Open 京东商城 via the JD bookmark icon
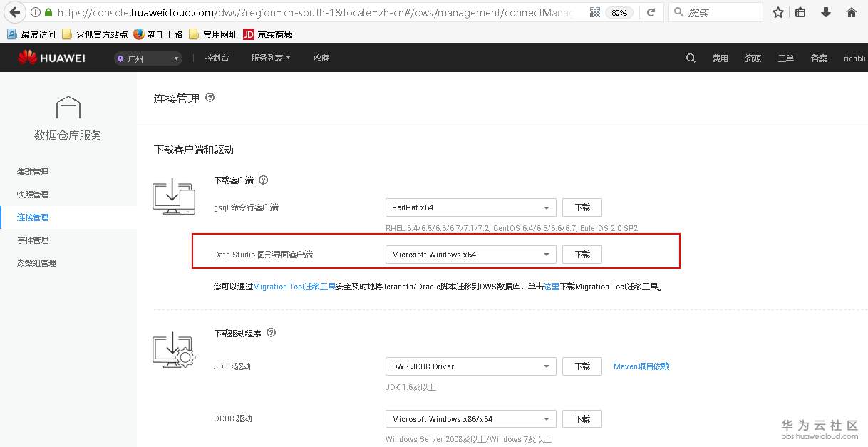The width and height of the screenshot is (868, 447). pyautogui.click(x=249, y=34)
